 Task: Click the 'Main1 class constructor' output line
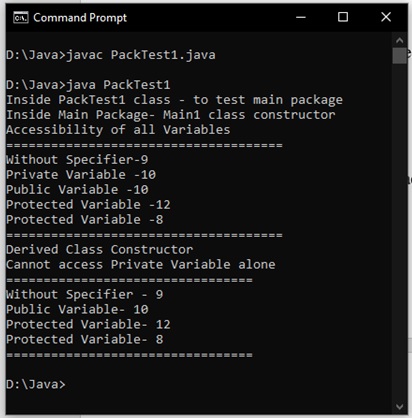tap(171, 115)
